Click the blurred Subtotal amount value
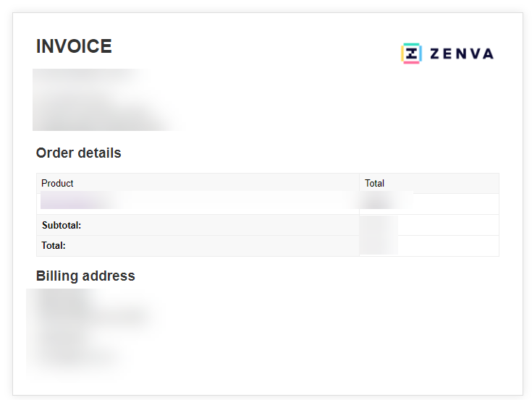This screenshot has height=400, width=532. [379, 225]
